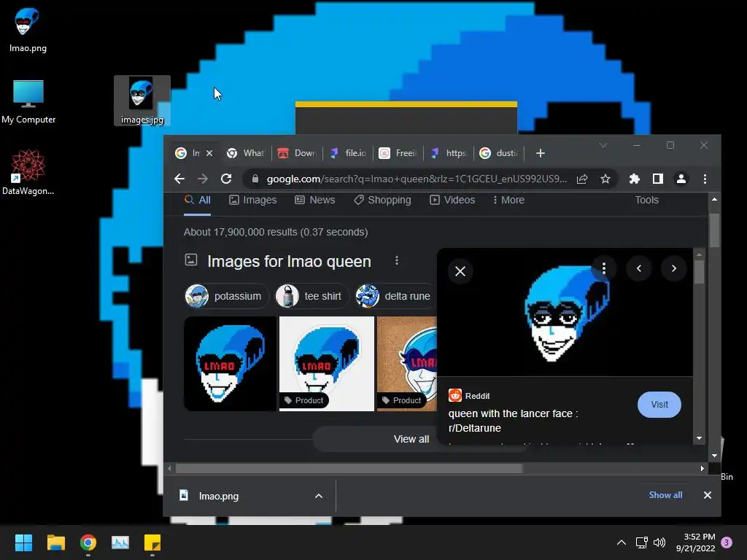Select the images.jpg desktop file
Image resolution: width=747 pixels, height=560 pixels.
pos(142,101)
